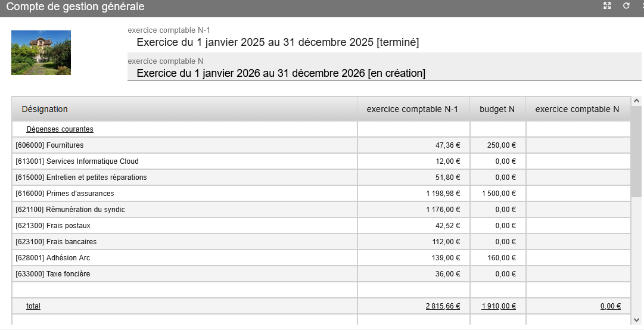Viewport: 644px width, 330px height.
Task: Click the vertical scrollbar thumb
Action: point(636,152)
